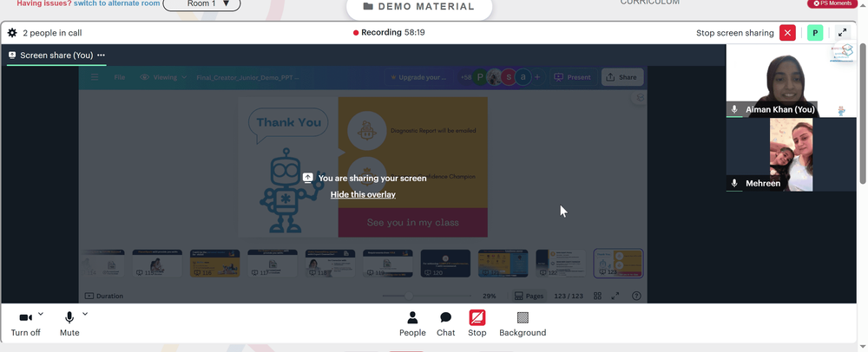This screenshot has height=352, width=868.
Task: Open the People panel
Action: 412,323
